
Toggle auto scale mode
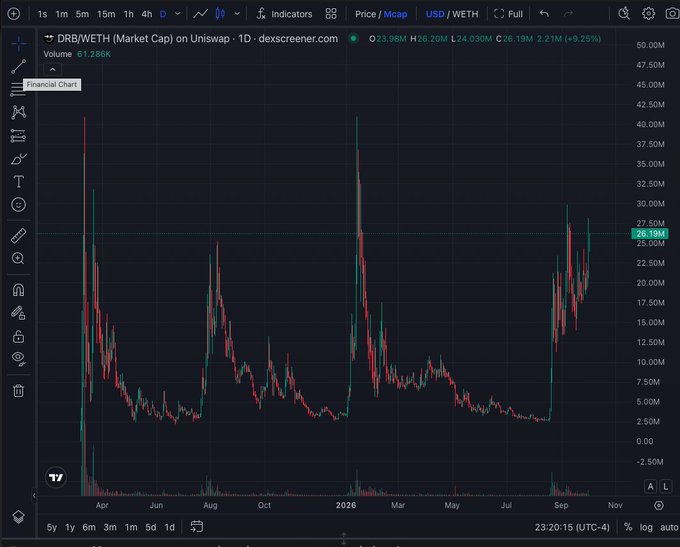[x=669, y=527]
